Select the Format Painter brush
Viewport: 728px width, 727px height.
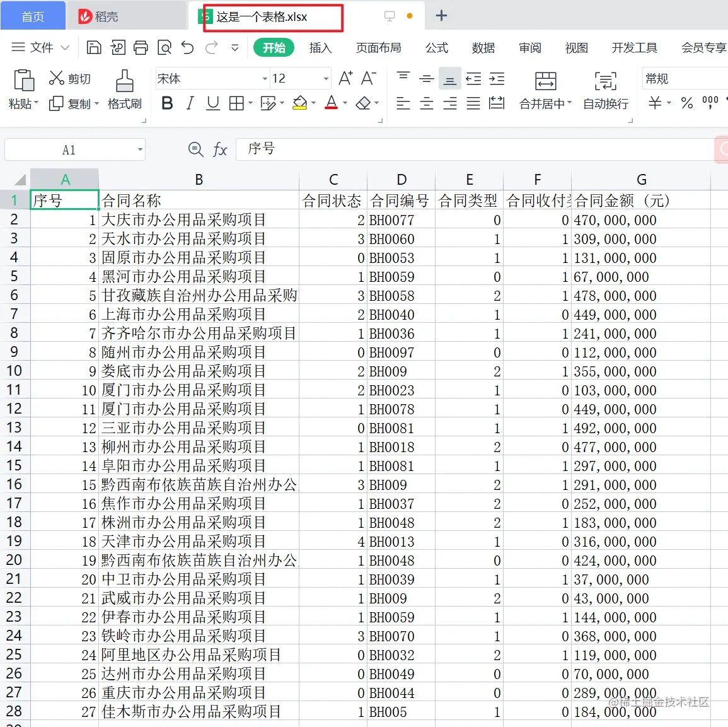124,81
